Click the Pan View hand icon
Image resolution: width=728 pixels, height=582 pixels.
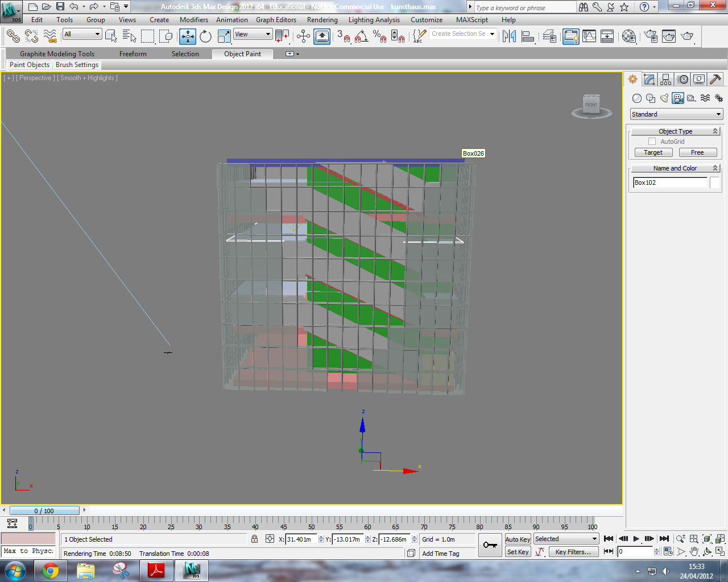694,551
